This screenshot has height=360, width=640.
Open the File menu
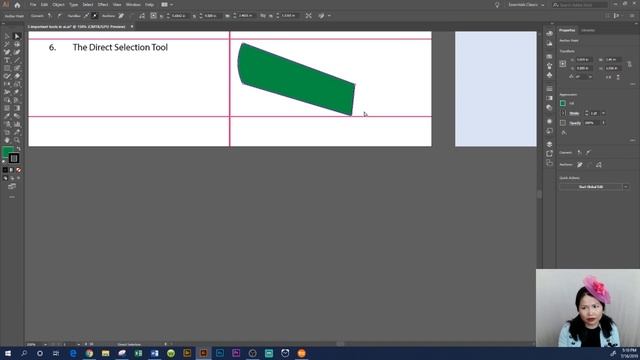click(33, 5)
